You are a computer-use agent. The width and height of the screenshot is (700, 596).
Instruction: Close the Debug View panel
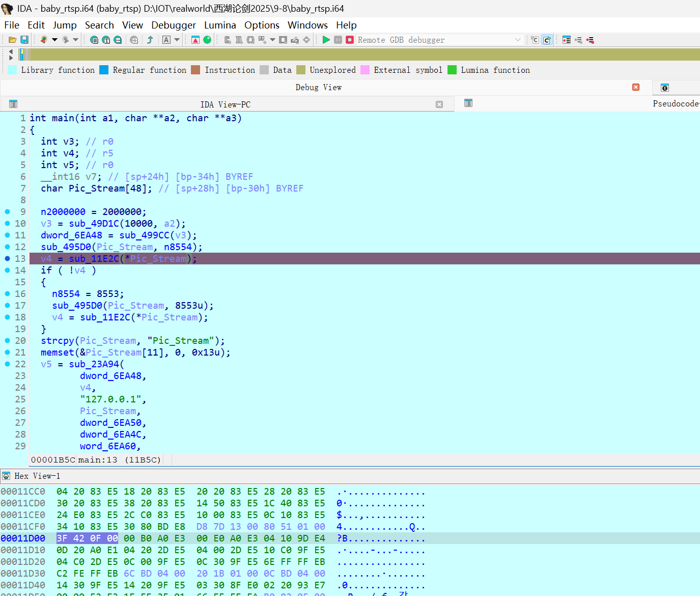[x=636, y=87]
